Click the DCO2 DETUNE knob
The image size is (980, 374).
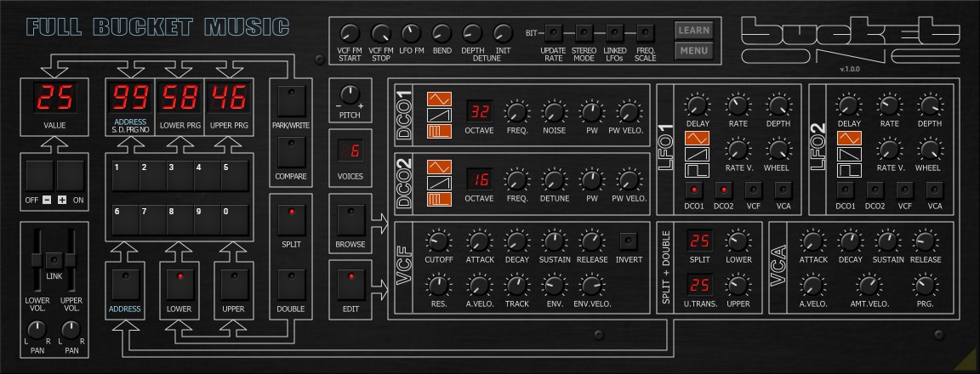pyautogui.click(x=554, y=180)
